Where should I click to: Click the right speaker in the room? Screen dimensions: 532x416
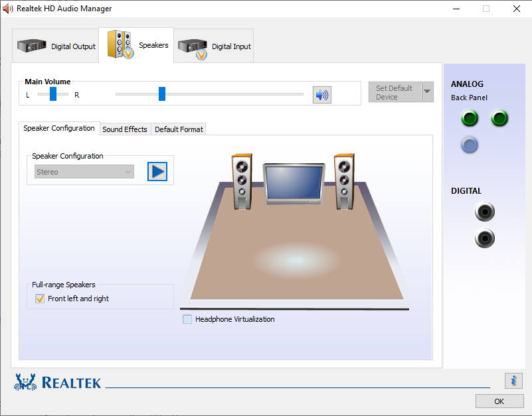345,181
